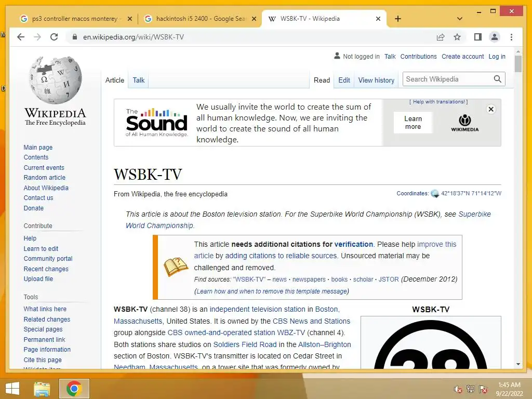Click the Learn more banner button
Viewport: 532px width, 399px height.
413,123
